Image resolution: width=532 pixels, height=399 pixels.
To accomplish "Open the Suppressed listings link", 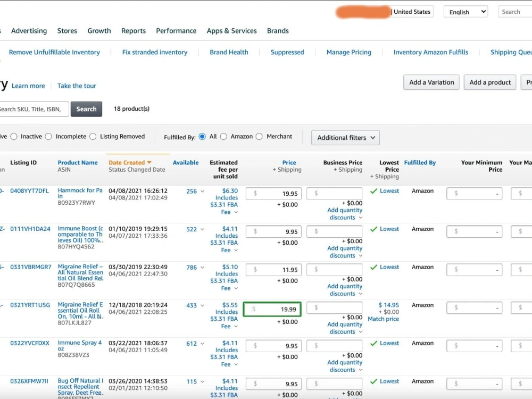I will (x=287, y=52).
